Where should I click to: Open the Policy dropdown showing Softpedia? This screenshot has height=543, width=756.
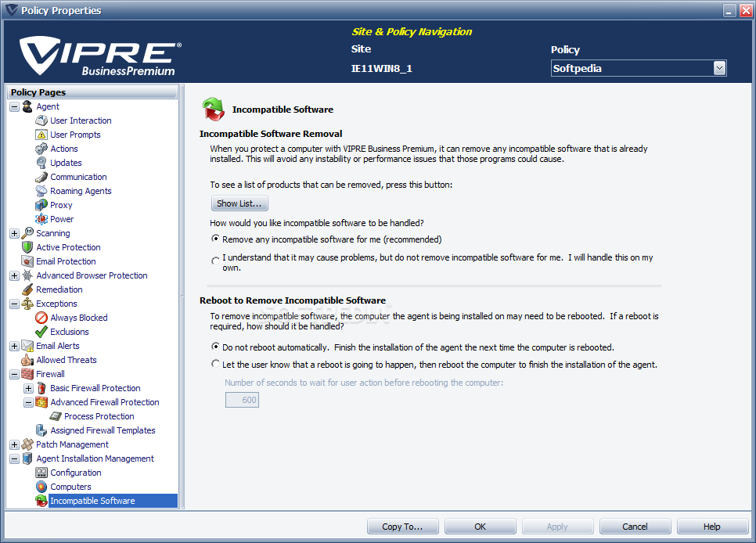click(719, 69)
